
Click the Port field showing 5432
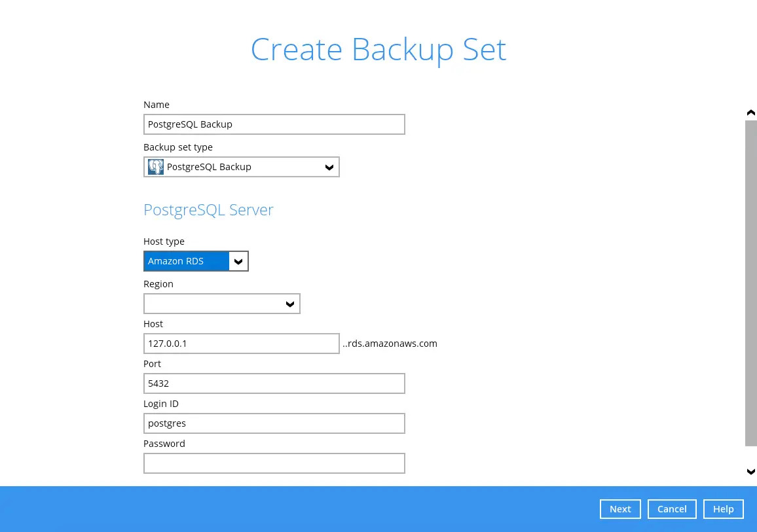click(274, 383)
